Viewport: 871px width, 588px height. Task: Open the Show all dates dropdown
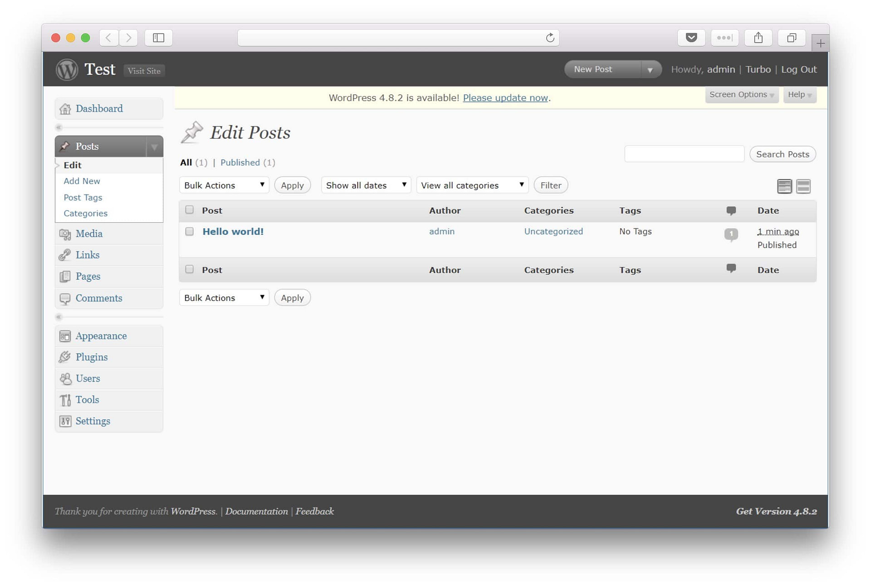coord(366,185)
